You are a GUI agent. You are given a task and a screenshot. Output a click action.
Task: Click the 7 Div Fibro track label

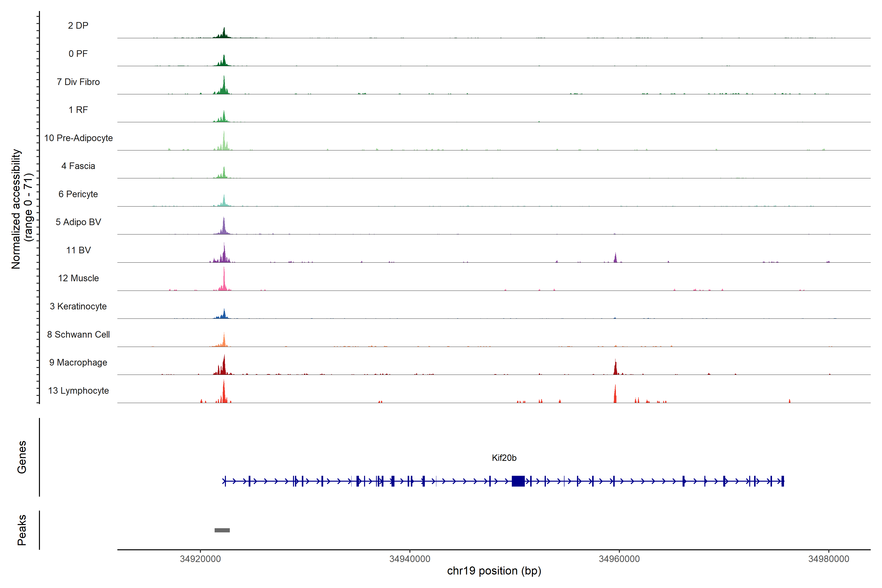[x=78, y=82]
